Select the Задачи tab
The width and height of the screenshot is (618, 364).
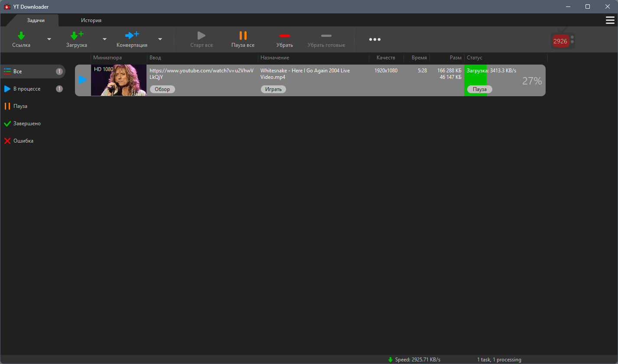click(36, 20)
